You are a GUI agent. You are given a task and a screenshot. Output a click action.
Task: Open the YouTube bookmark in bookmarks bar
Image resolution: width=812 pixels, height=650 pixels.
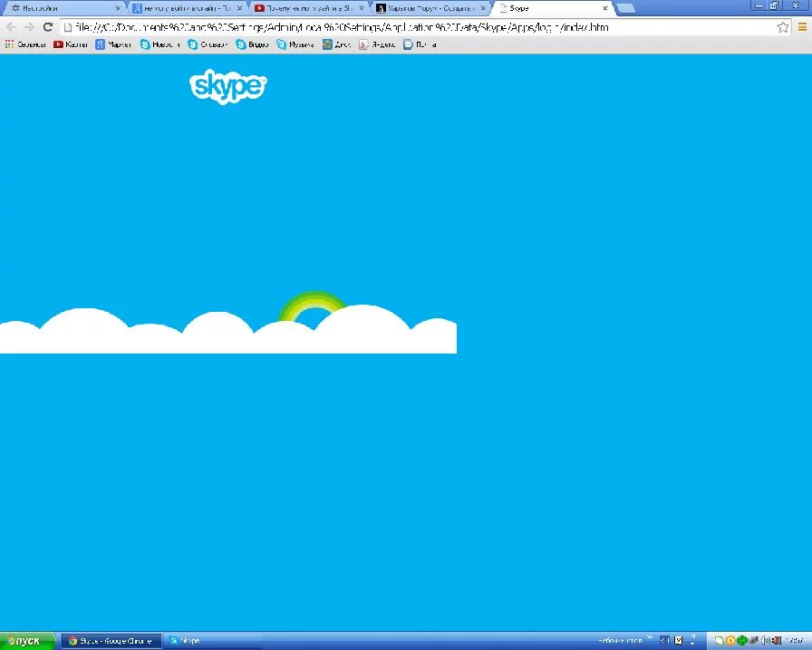coord(71,44)
